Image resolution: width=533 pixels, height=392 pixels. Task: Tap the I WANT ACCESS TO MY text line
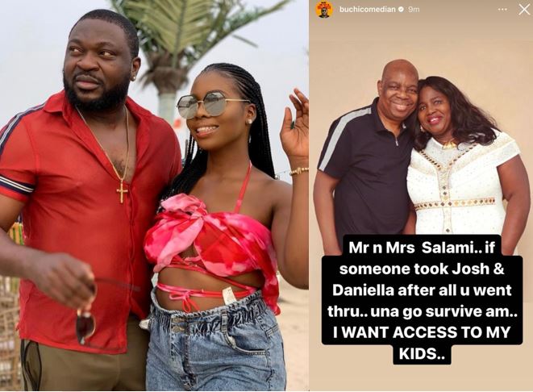422,332
